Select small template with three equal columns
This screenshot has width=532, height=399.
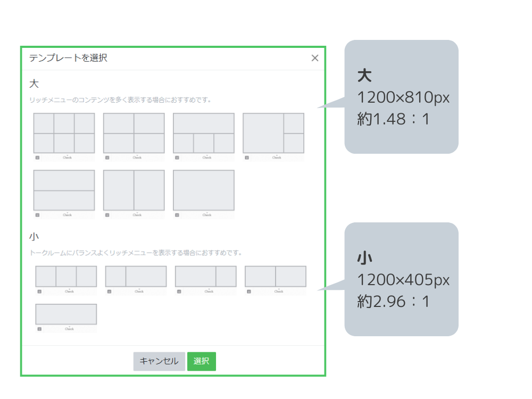pyautogui.click(x=66, y=277)
